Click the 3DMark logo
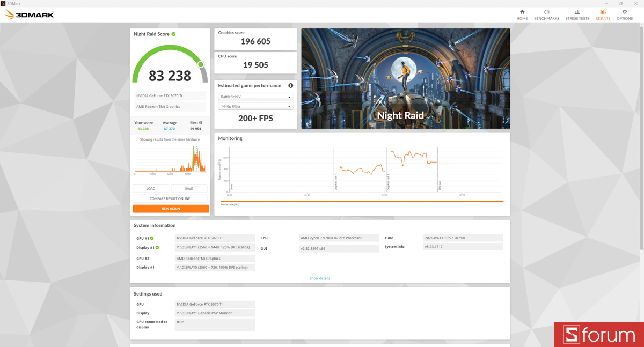The width and height of the screenshot is (644, 347). coord(30,14)
